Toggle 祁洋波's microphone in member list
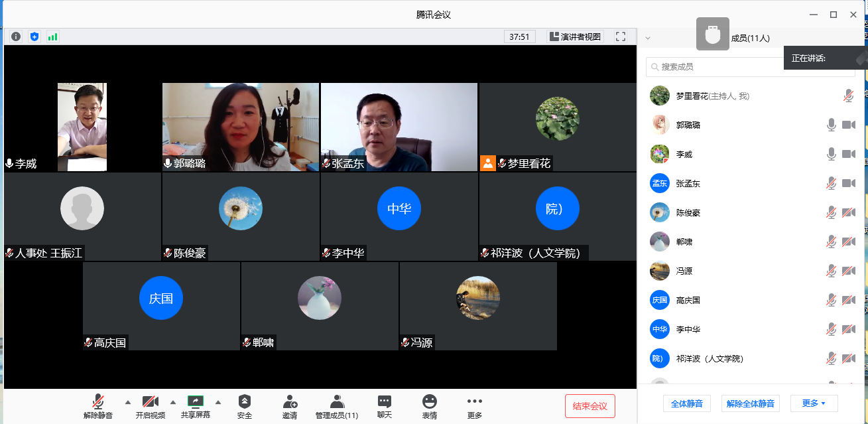 point(831,358)
